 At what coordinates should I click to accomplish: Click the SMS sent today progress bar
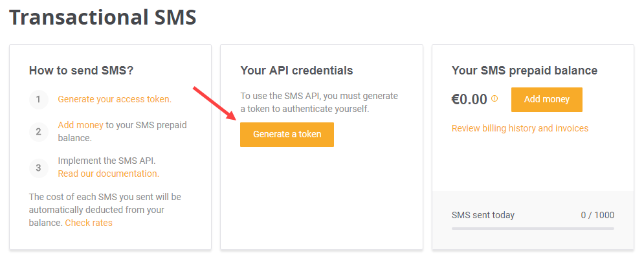pyautogui.click(x=533, y=228)
